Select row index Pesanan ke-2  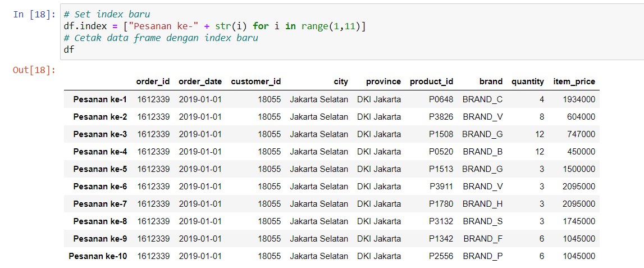tap(100, 117)
